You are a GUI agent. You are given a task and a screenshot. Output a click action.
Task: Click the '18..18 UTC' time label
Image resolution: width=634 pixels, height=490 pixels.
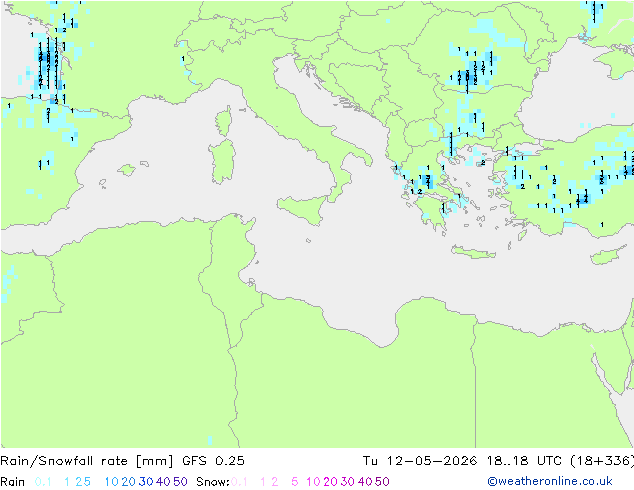(x=524, y=461)
